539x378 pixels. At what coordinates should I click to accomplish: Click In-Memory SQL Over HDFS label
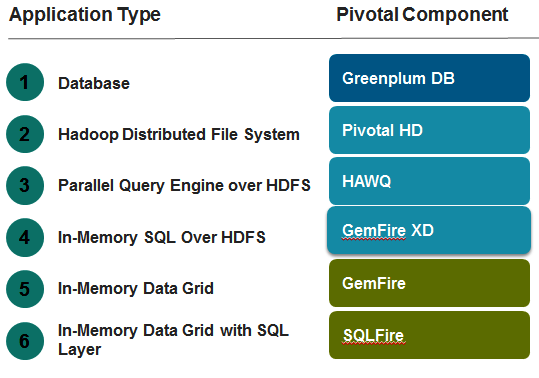tap(162, 237)
